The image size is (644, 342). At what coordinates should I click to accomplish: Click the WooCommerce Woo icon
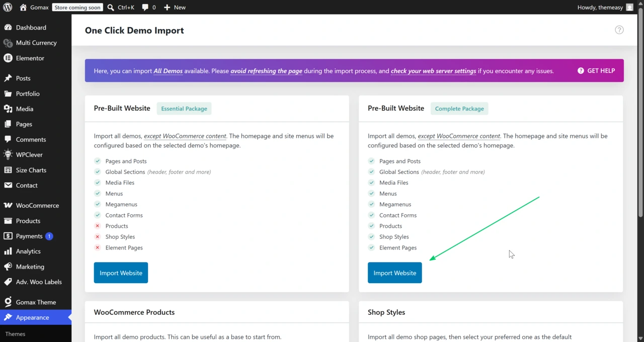click(x=8, y=206)
